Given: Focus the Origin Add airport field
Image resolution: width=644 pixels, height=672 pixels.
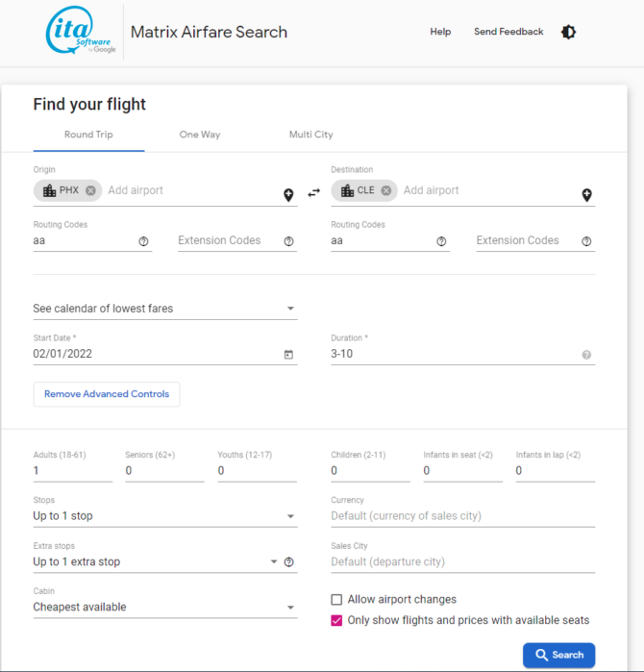Looking at the screenshot, I should coord(193,190).
